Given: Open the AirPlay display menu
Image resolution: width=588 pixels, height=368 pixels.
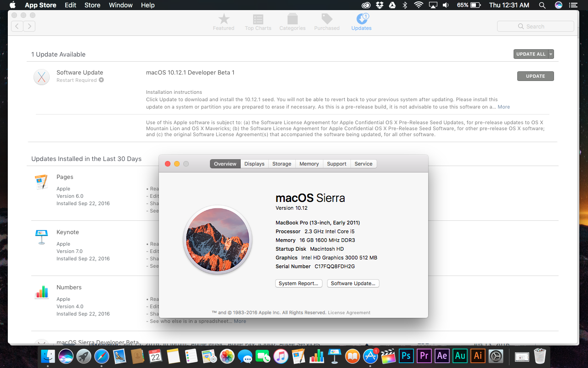Looking at the screenshot, I should [x=433, y=5].
